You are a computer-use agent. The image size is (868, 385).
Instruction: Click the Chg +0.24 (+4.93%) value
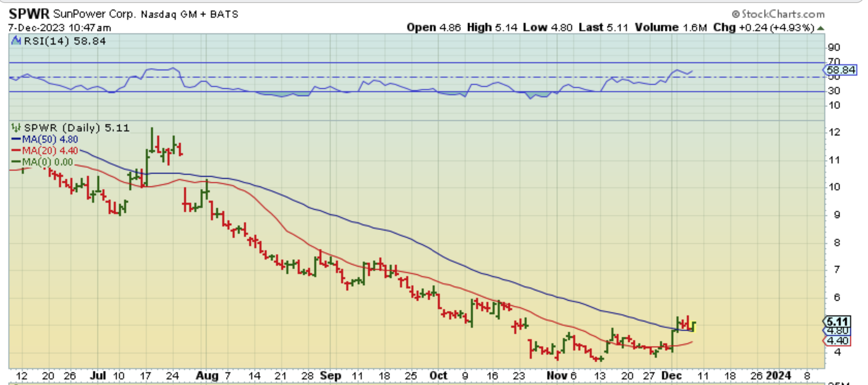click(764, 28)
